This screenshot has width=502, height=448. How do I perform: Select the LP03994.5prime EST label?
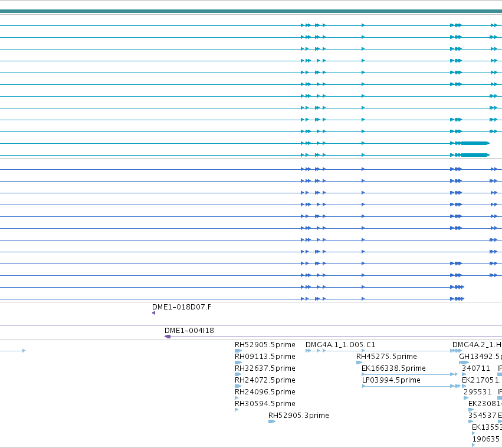pyautogui.click(x=391, y=380)
